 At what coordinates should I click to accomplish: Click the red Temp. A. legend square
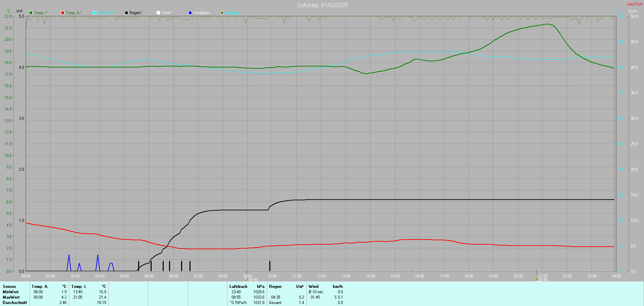tap(63, 13)
